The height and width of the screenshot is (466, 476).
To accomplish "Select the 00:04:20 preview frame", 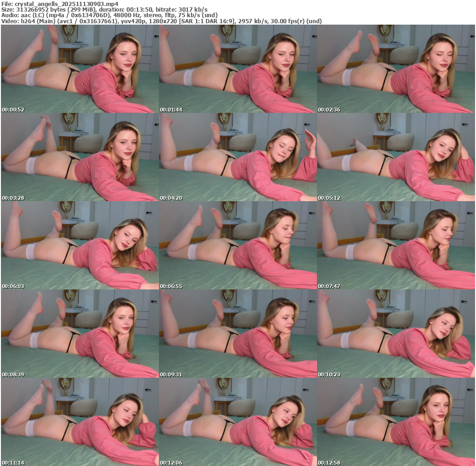I will click(x=238, y=157).
